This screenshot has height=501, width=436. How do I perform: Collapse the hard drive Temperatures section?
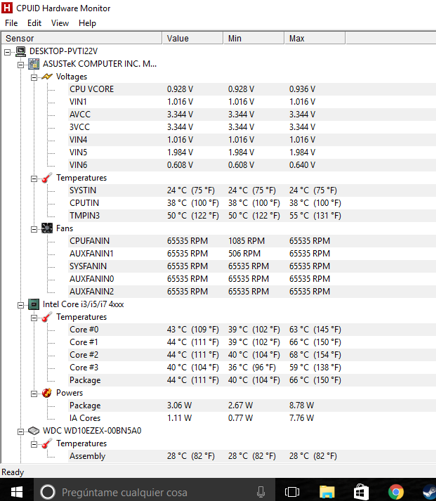(34, 444)
